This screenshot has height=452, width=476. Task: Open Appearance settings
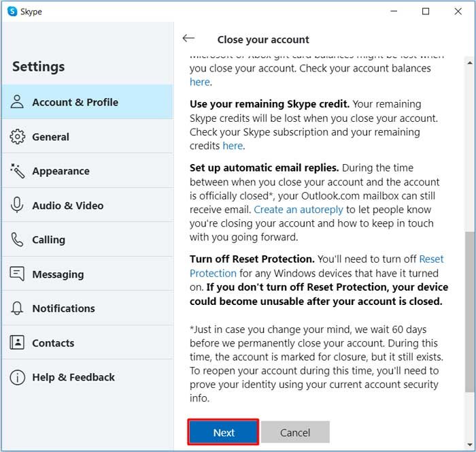[x=88, y=171]
